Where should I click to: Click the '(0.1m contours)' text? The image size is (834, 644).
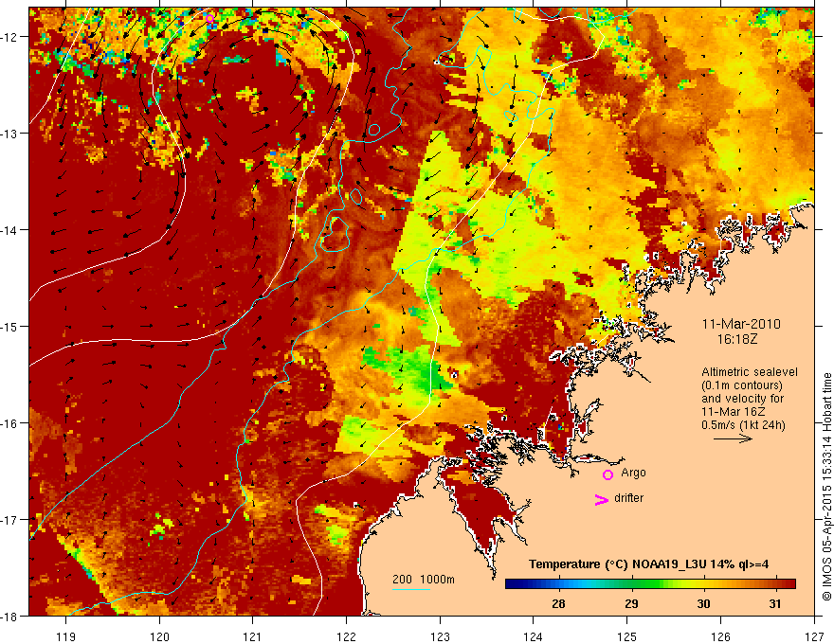[742, 385]
